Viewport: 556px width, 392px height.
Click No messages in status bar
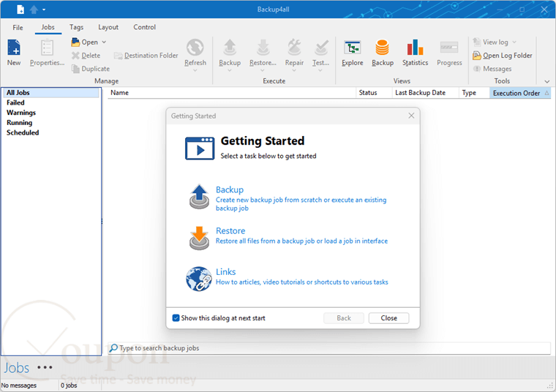pos(19,385)
